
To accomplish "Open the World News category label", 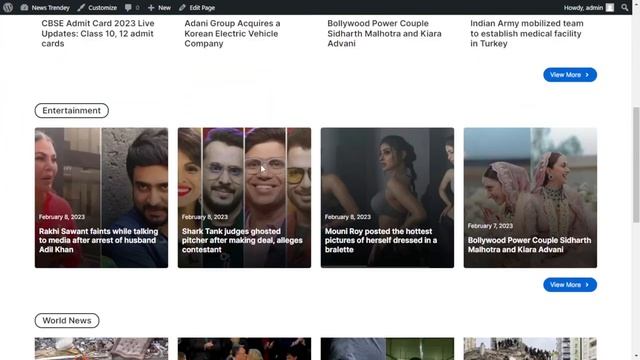I will [x=67, y=320].
